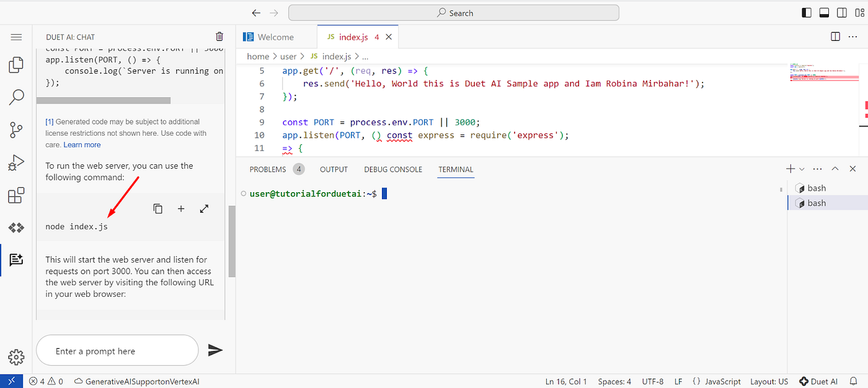Change the LF end of line sequence
This screenshot has height=388, width=868.
[678, 381]
